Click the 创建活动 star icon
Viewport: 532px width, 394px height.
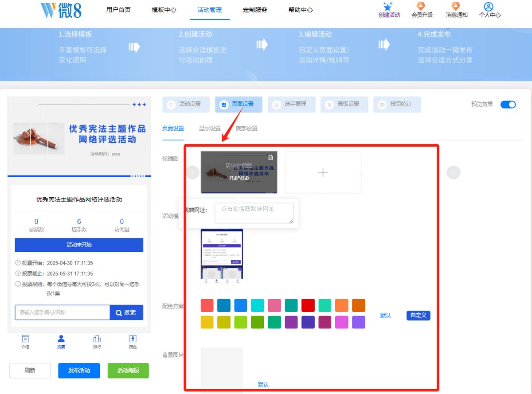pyautogui.click(x=388, y=6)
